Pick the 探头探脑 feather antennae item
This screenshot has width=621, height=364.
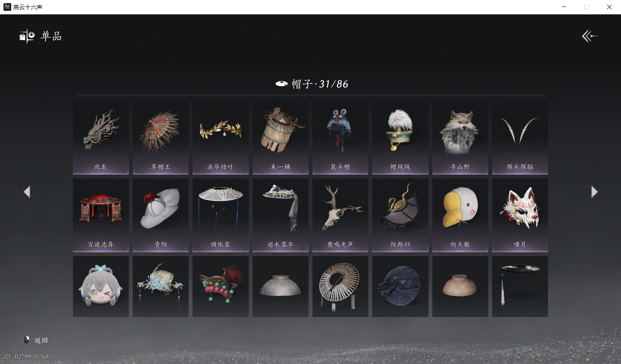pyautogui.click(x=520, y=138)
